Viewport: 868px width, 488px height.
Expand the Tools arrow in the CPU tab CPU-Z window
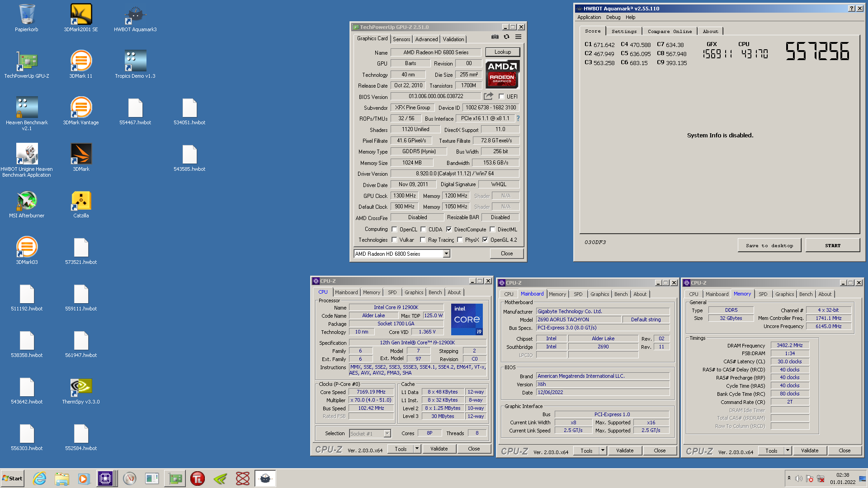(417, 449)
